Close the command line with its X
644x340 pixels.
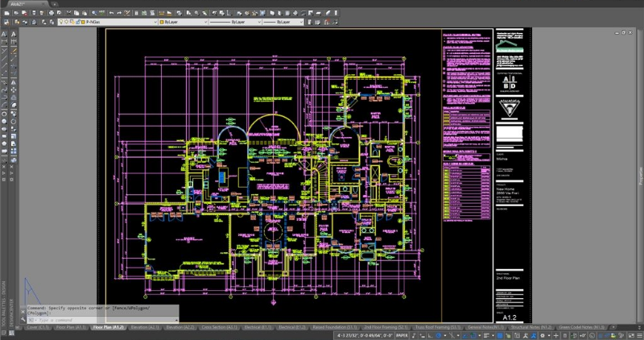[x=23, y=312]
